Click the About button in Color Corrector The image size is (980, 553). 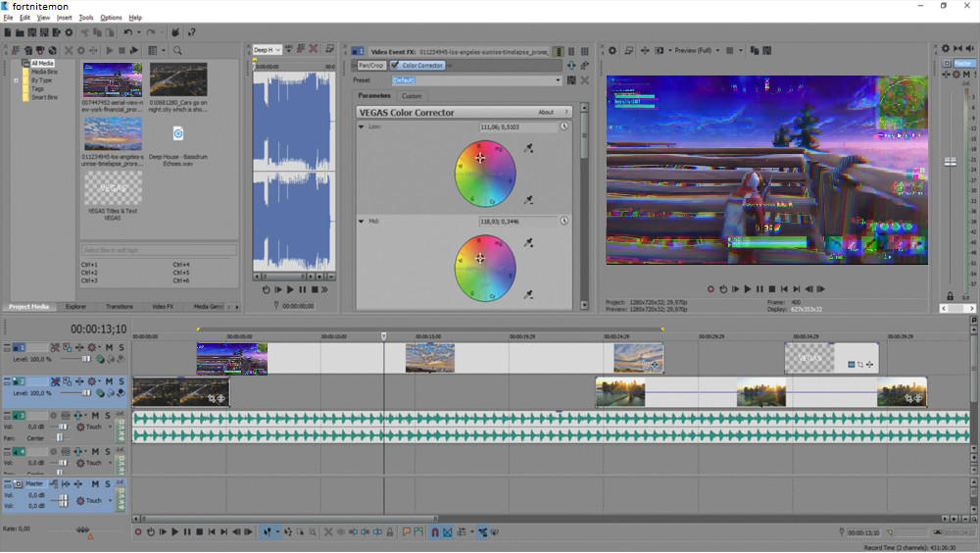(546, 112)
